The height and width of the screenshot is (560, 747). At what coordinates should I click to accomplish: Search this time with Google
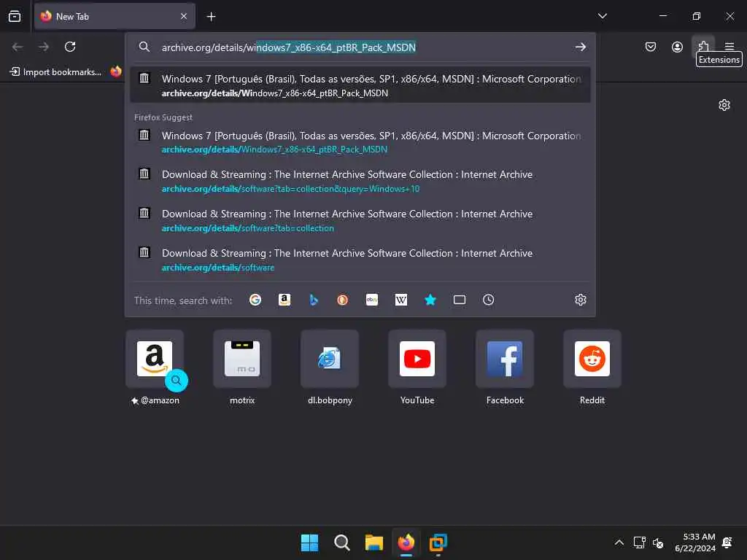click(255, 300)
